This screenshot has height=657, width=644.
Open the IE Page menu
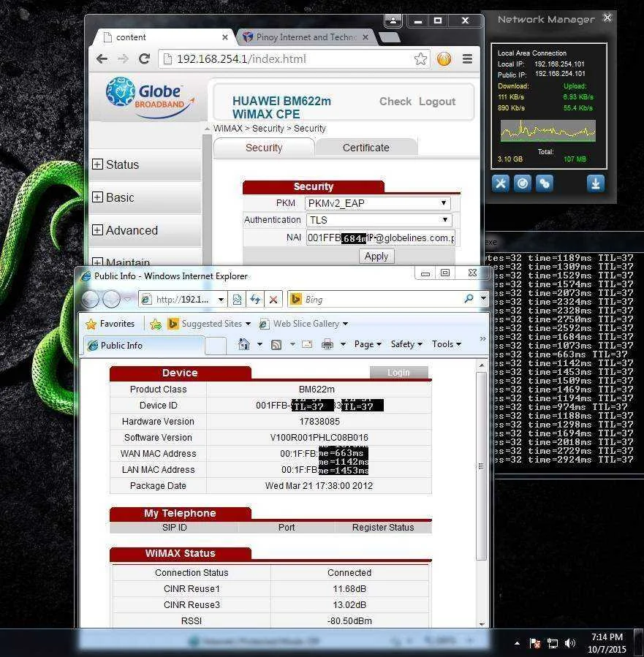368,344
